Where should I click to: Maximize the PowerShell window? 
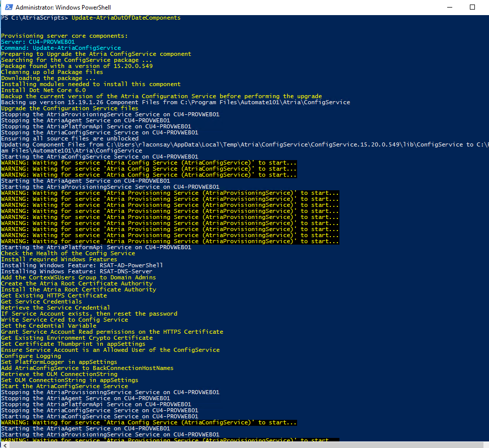pyautogui.click(x=472, y=7)
